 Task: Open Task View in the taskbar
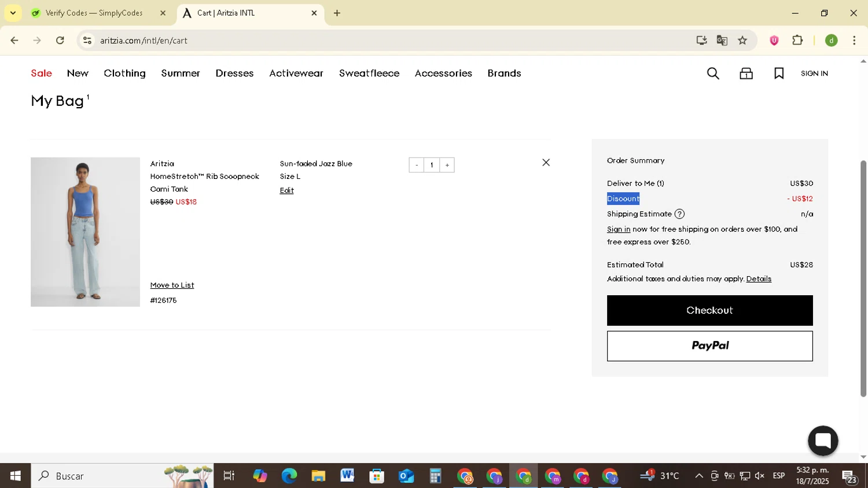tap(229, 476)
